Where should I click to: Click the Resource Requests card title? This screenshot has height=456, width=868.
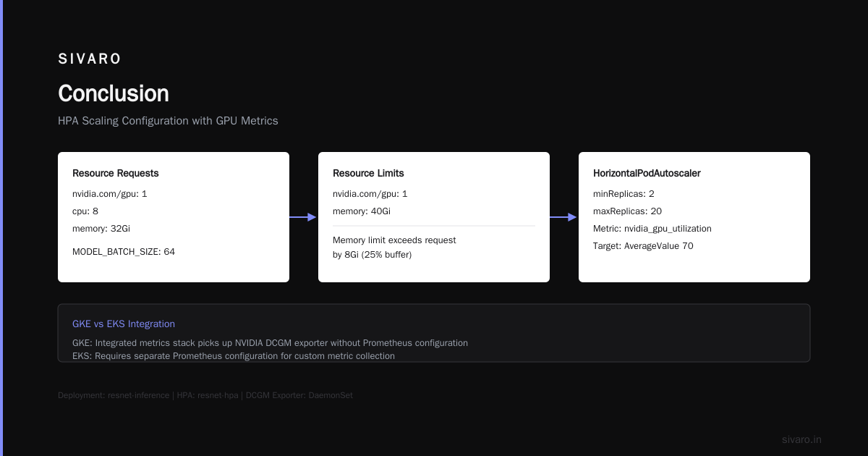(x=116, y=174)
